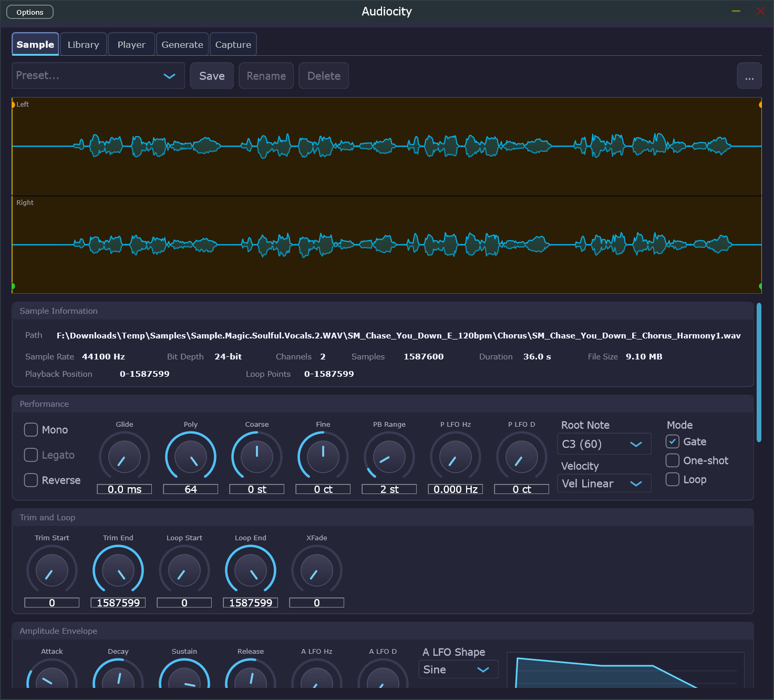This screenshot has width=774, height=700.
Task: Click the vertical panel scrollbar
Action: 759,373
